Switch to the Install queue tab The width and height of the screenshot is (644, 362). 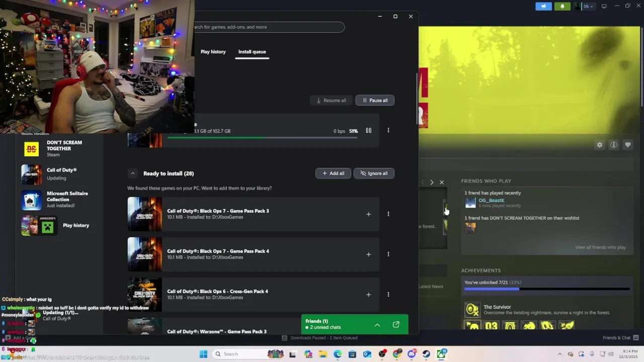(x=252, y=52)
